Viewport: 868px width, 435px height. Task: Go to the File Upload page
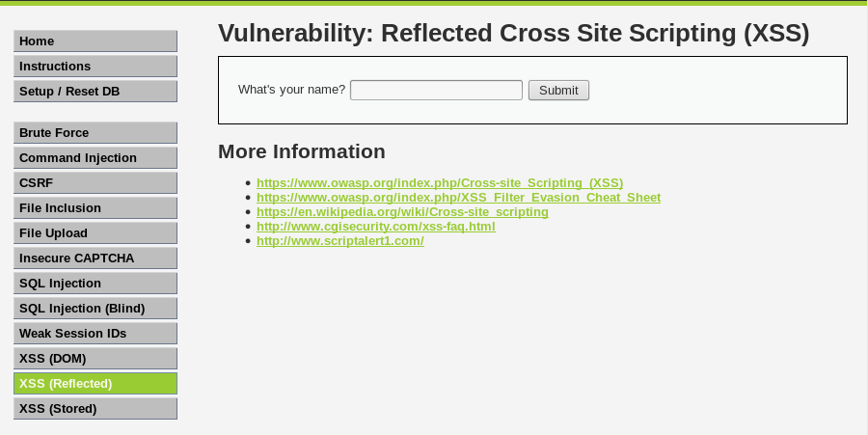95,233
